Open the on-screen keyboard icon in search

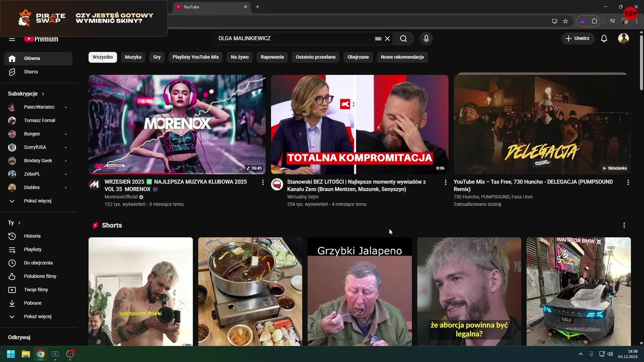[378, 39]
